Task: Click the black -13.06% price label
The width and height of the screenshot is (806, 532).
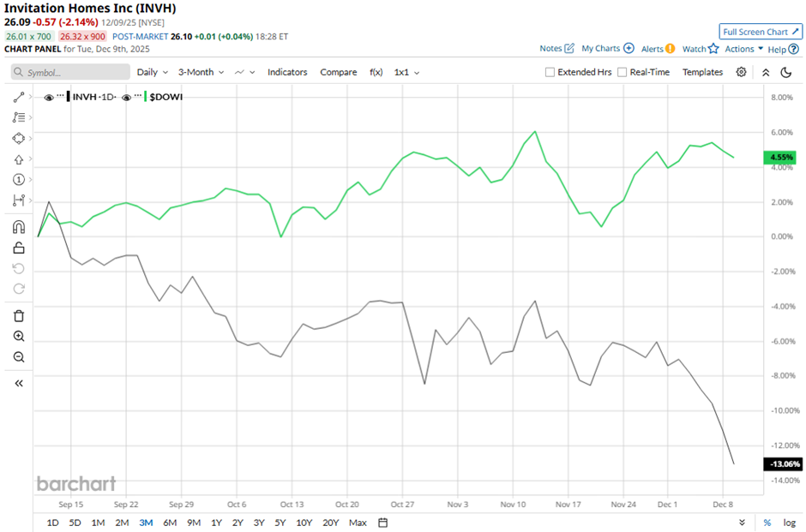Action: click(x=782, y=464)
